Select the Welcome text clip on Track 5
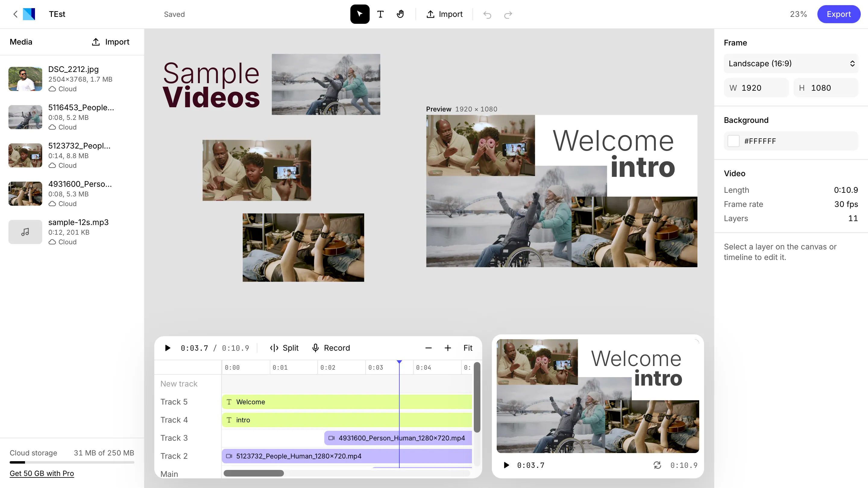The image size is (868, 488). click(x=347, y=402)
